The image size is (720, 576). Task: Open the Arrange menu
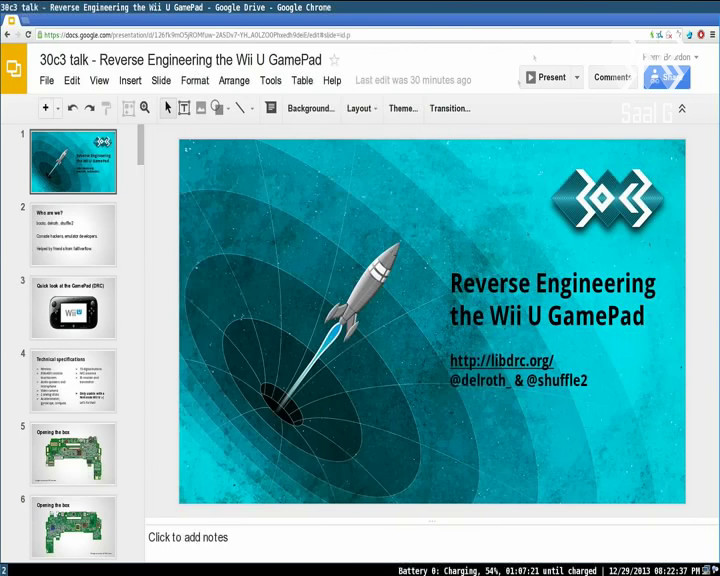point(234,80)
